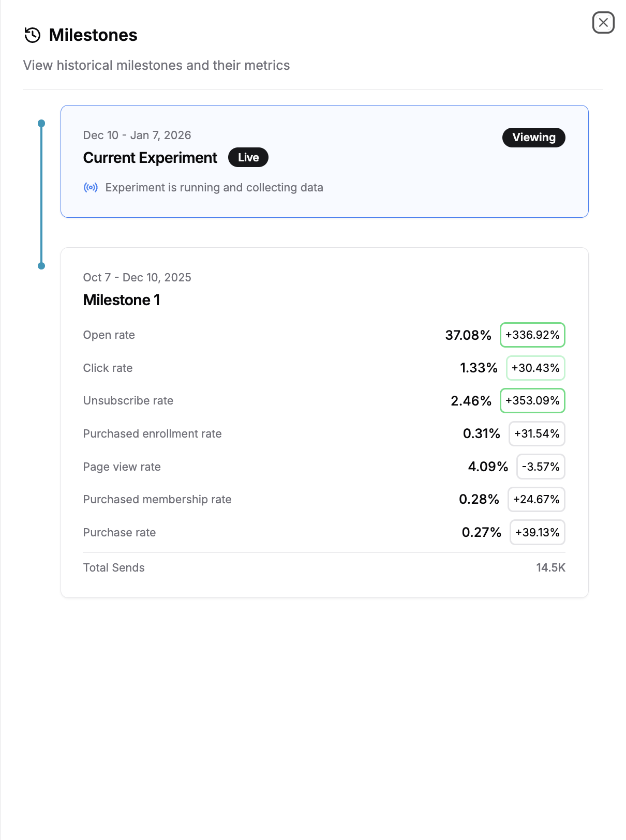Click the Unsubscribe rate +353.09% badge

coord(532,401)
